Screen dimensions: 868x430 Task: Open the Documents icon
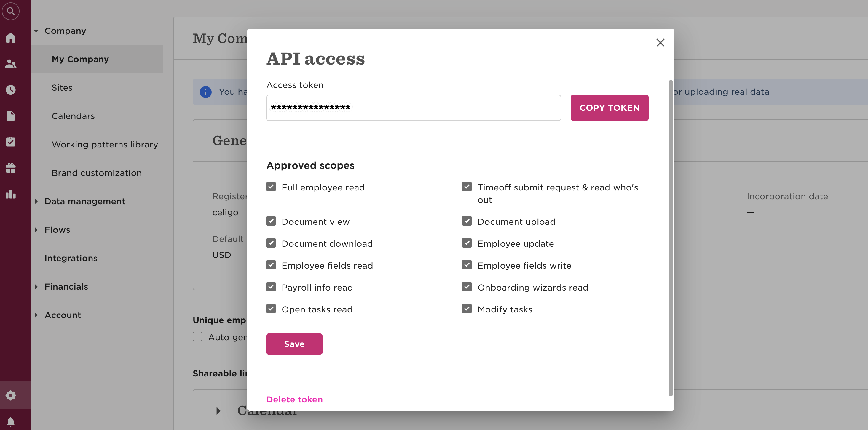tap(11, 116)
